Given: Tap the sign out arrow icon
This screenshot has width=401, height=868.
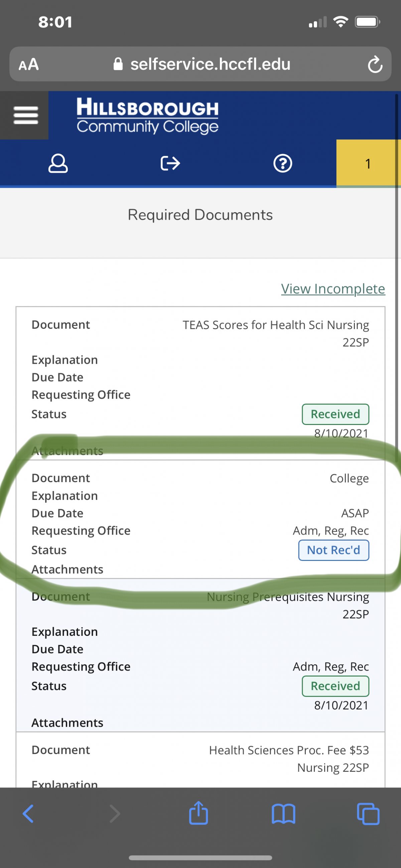Looking at the screenshot, I should 170,163.
